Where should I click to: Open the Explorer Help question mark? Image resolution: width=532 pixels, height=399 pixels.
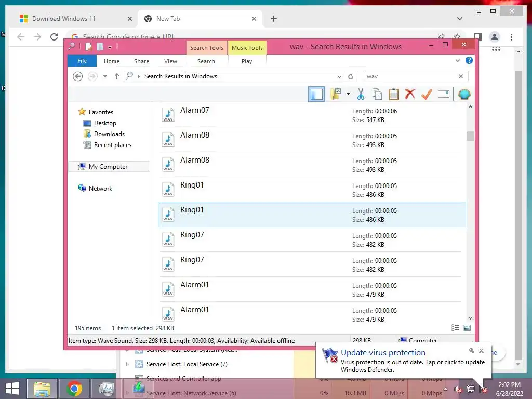pyautogui.click(x=469, y=60)
